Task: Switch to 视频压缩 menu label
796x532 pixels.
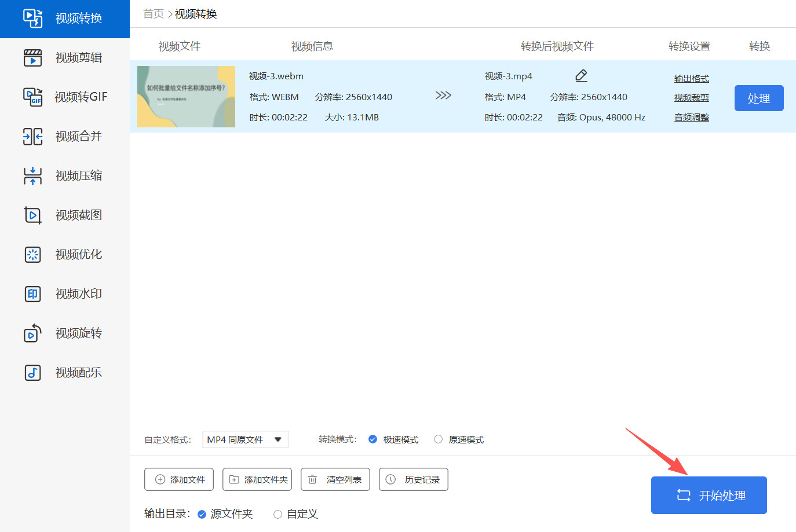Action: 79,176
